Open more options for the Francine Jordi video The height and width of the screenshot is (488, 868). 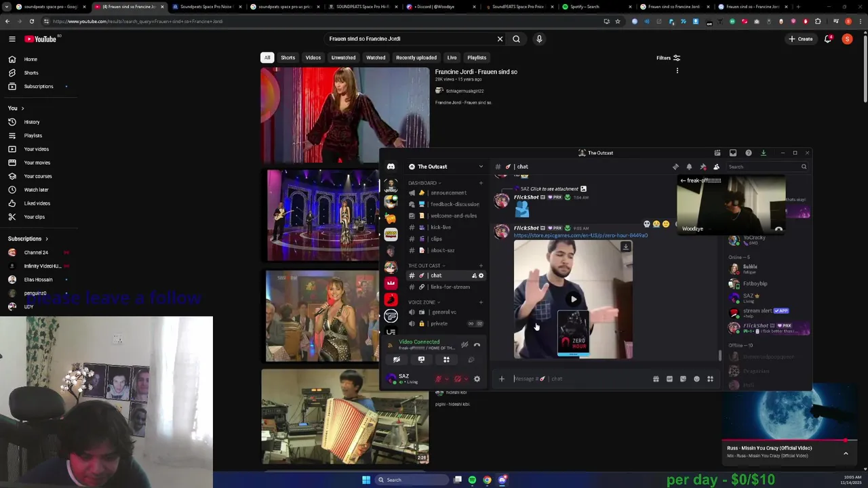tap(677, 70)
